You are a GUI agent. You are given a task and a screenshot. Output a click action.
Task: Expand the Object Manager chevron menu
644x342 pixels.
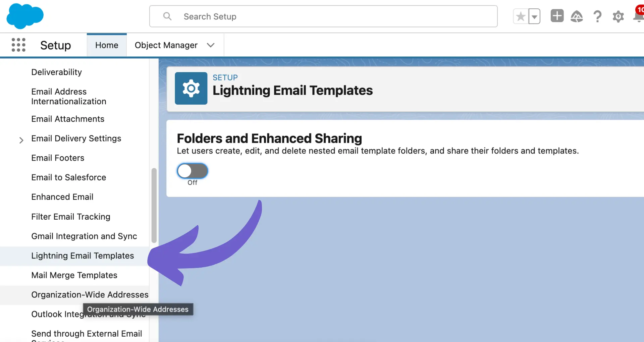coord(211,45)
